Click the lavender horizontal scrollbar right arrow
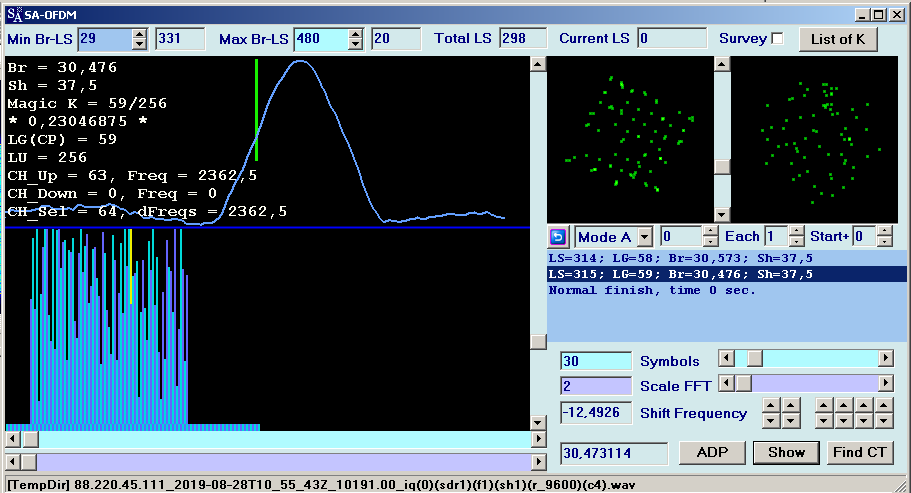 click(539, 462)
